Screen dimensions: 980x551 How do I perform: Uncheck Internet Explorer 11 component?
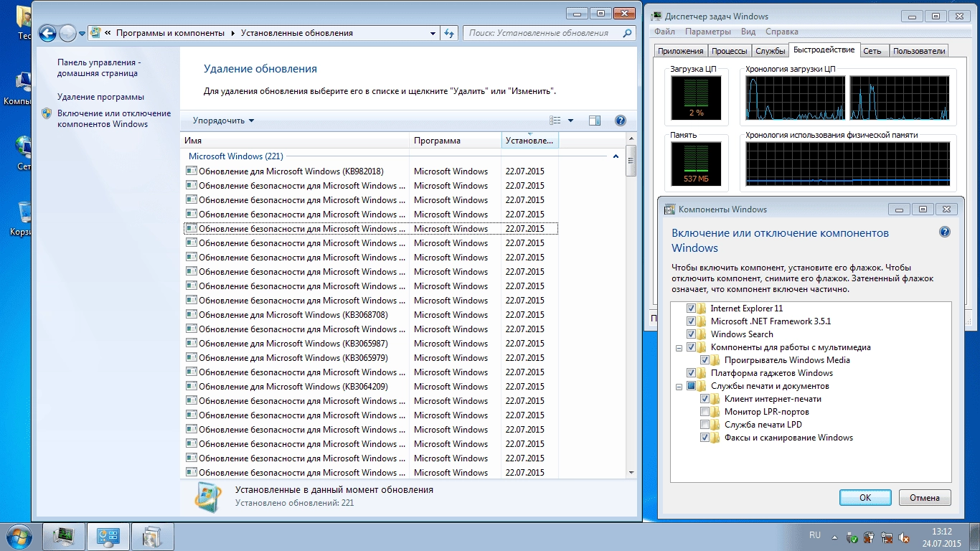(692, 309)
